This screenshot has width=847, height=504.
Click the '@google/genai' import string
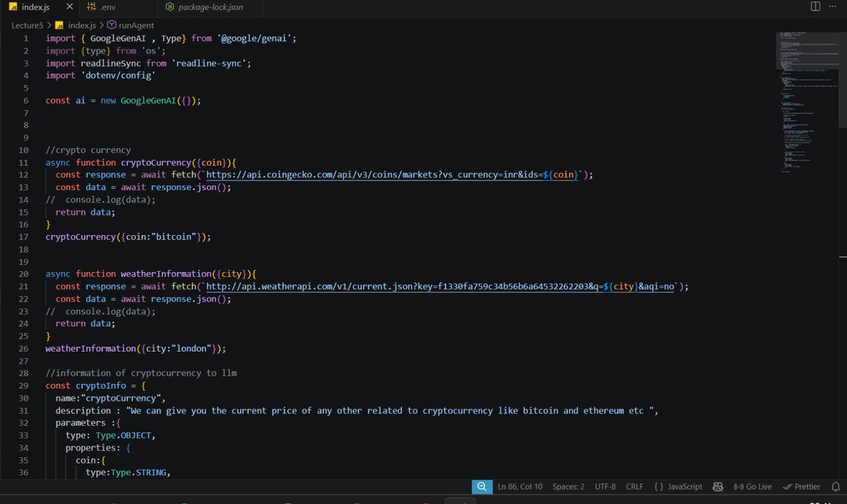click(255, 38)
